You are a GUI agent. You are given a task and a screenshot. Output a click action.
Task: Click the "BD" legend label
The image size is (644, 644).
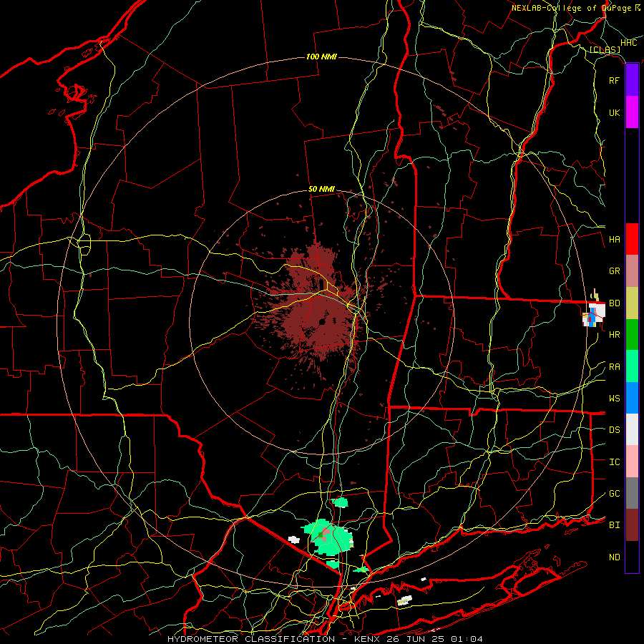(x=614, y=303)
